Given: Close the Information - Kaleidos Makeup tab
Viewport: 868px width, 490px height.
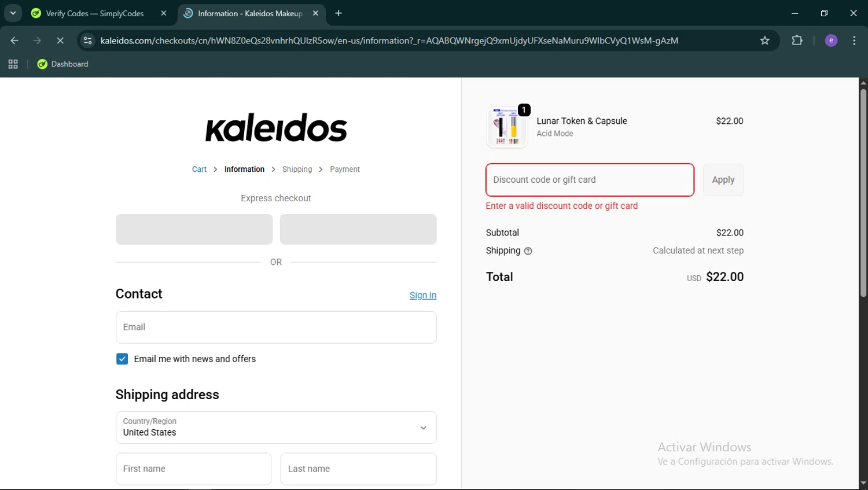Looking at the screenshot, I should pyautogui.click(x=315, y=13).
